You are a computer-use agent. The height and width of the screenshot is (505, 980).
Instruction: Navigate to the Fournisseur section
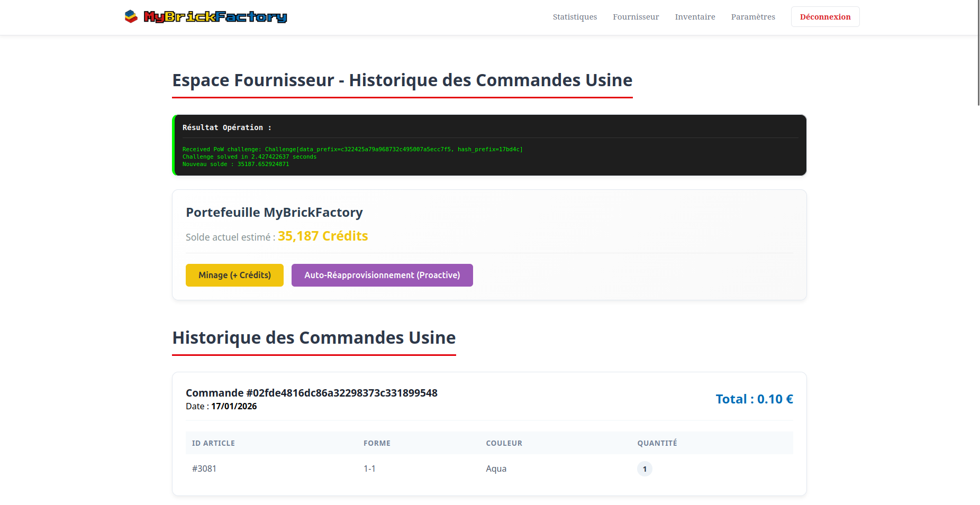click(636, 16)
